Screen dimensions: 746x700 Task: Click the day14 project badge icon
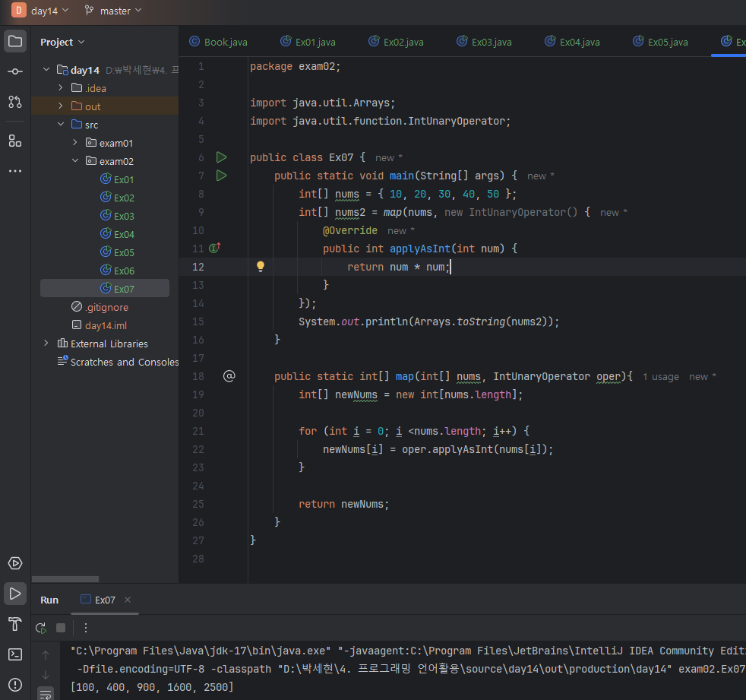click(18, 10)
